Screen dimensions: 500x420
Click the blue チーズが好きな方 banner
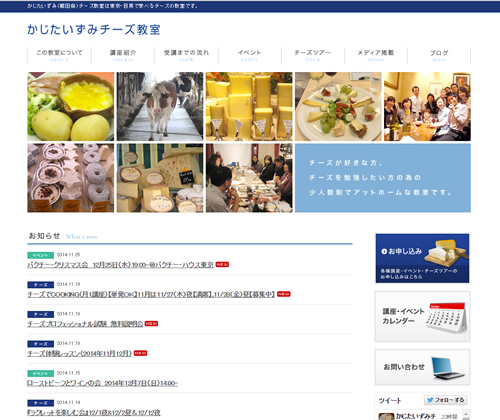point(383,178)
